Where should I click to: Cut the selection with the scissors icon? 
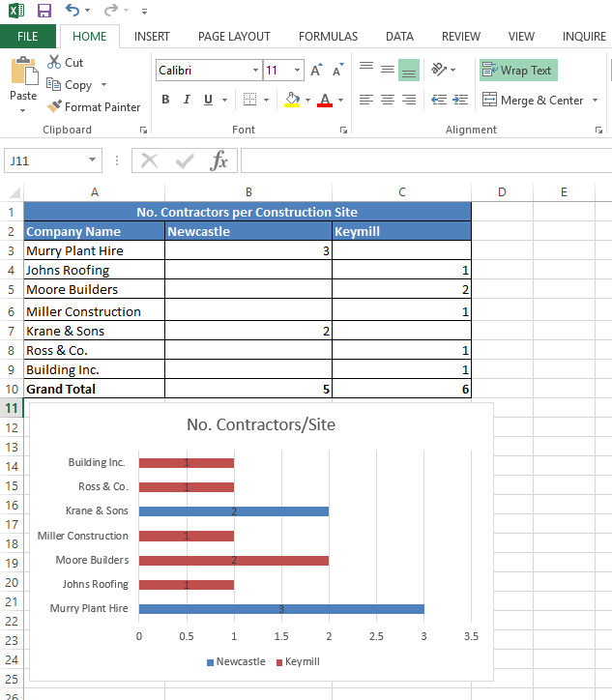(53, 62)
